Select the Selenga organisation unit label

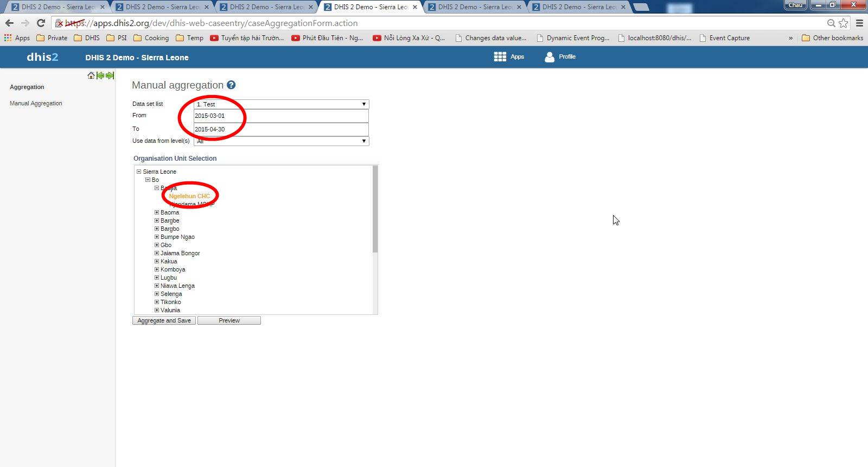click(171, 294)
